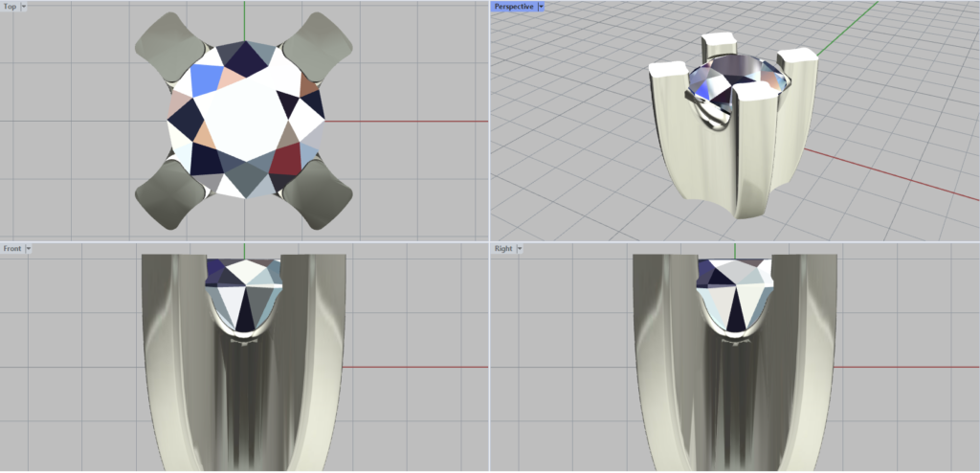Open the Top viewport dropdown arrow
This screenshot has height=473, width=980.
[24, 6]
